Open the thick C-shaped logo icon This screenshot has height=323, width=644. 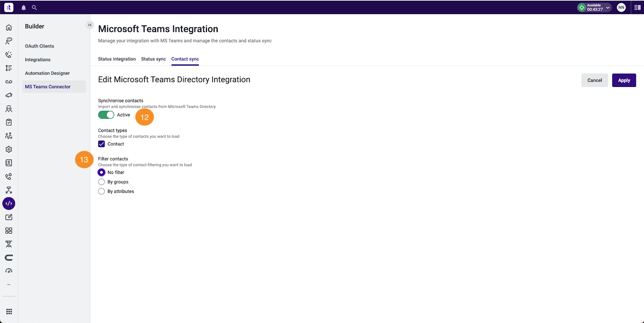9,258
